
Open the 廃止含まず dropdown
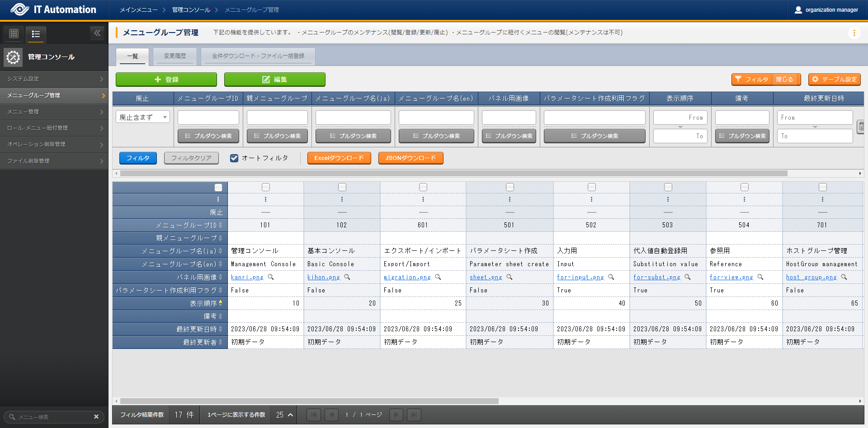point(142,118)
